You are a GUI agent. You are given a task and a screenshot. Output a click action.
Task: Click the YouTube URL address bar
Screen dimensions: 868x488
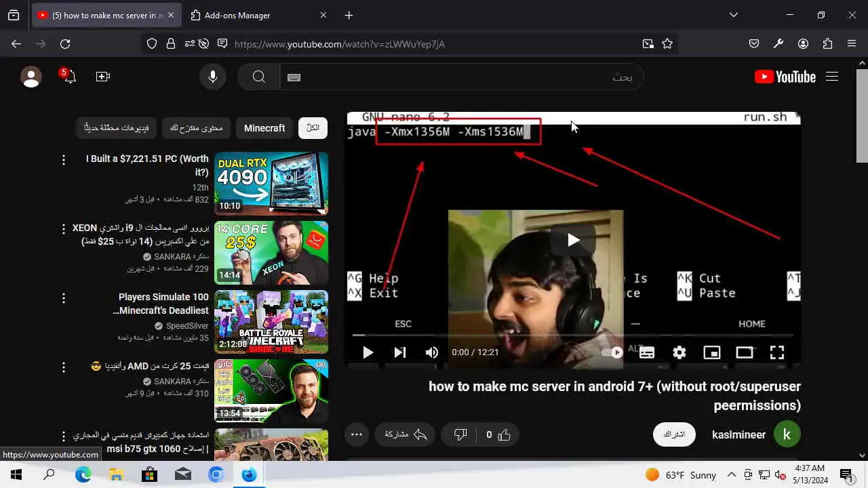(434, 44)
